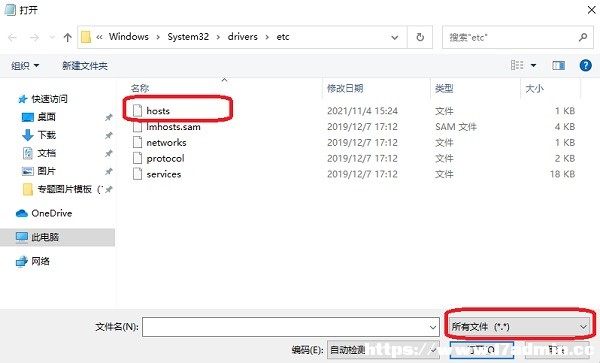Open the 编码 自动检测 encoding dropdown
Image resolution: width=600 pixels, height=363 pixels.
click(383, 350)
